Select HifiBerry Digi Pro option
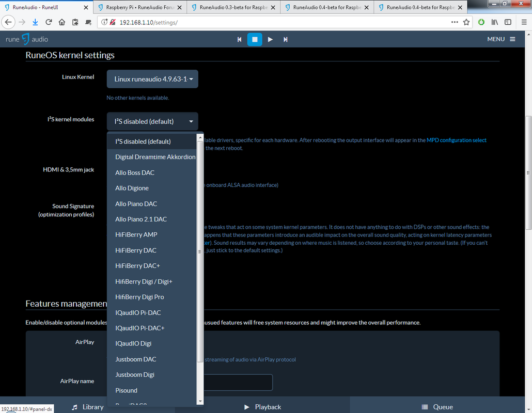 (152, 297)
